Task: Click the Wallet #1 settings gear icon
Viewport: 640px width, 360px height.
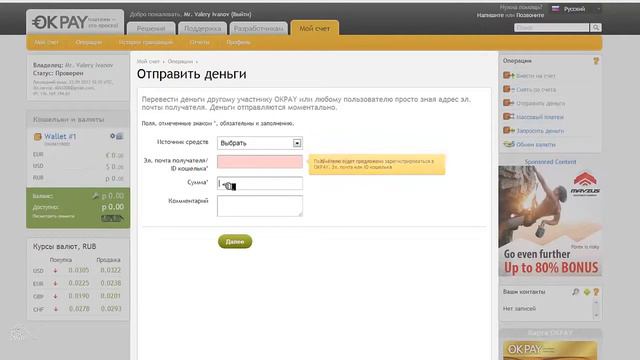Action: coord(113,136)
